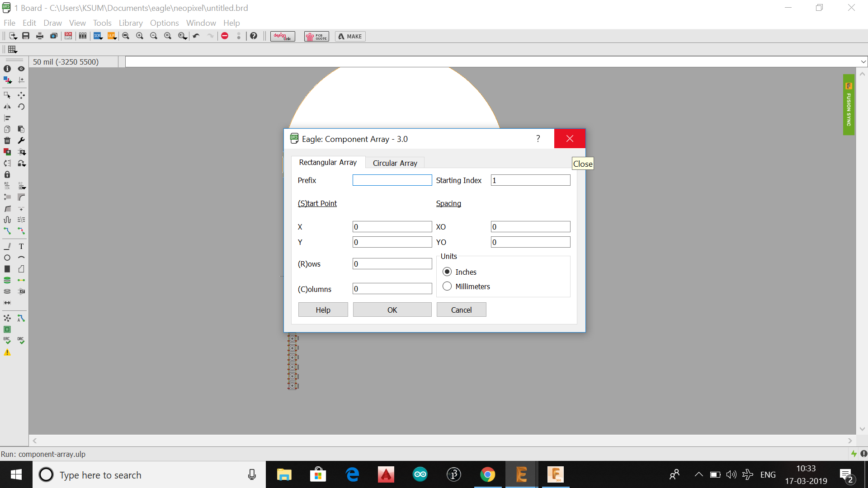Screen dimensions: 868x488
Task: Click the Undo arrow icon
Action: coord(196,36)
